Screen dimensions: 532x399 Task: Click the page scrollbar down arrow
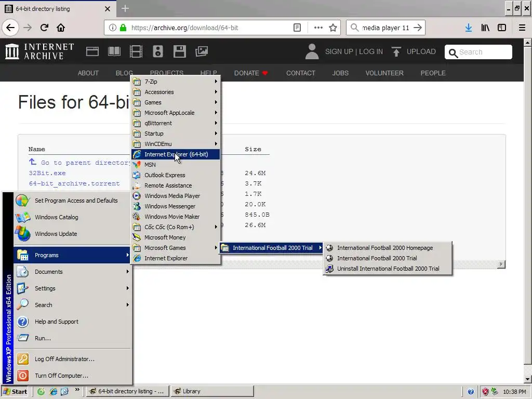click(528, 379)
